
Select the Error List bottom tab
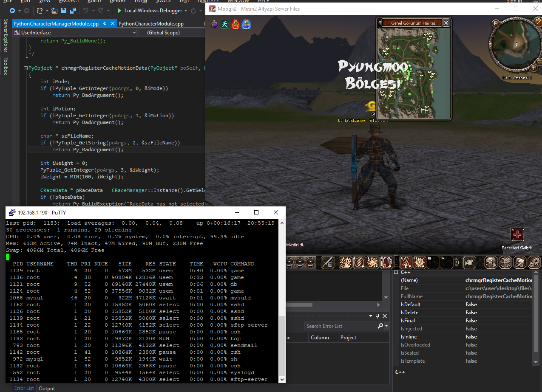(x=24, y=388)
